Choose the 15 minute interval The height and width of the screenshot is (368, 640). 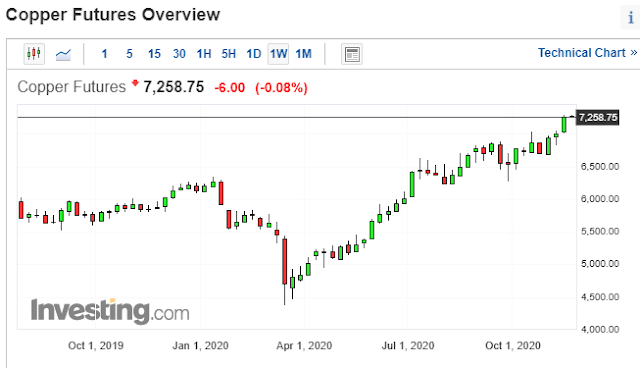154,54
